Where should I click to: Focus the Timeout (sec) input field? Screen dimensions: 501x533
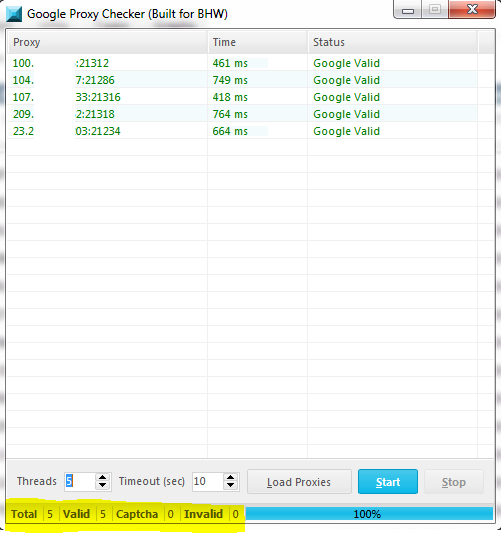point(208,482)
